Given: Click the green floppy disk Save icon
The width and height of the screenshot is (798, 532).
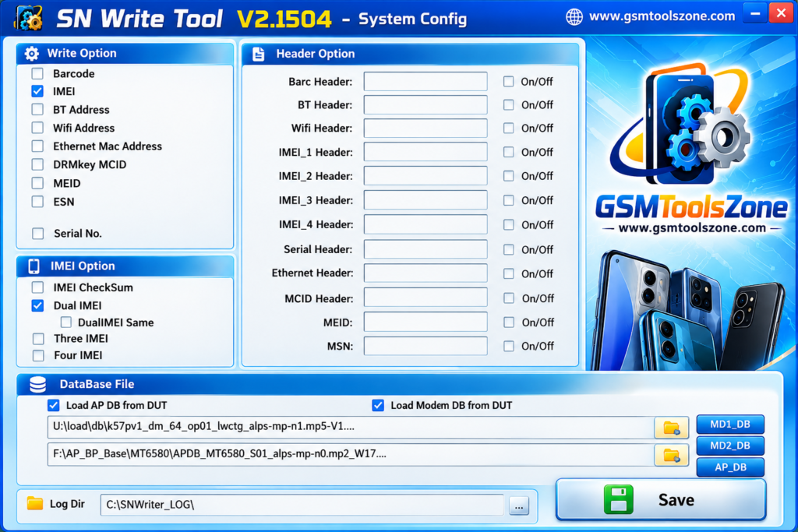Looking at the screenshot, I should tap(618, 499).
